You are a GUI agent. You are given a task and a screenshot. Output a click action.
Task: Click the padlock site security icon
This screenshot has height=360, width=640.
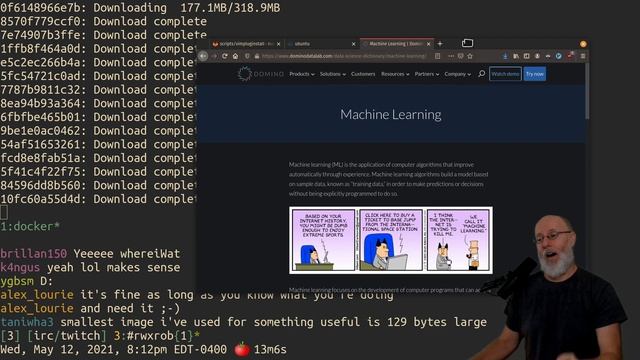click(257, 56)
